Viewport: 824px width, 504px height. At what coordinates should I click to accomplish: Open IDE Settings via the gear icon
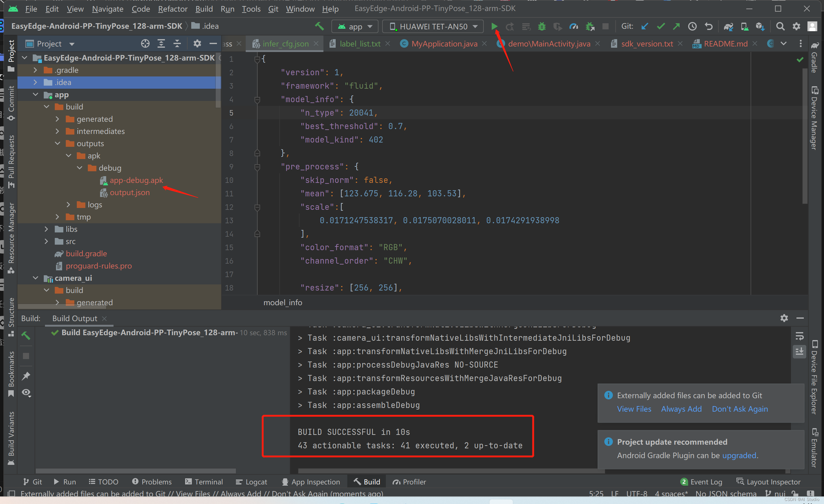tap(796, 26)
